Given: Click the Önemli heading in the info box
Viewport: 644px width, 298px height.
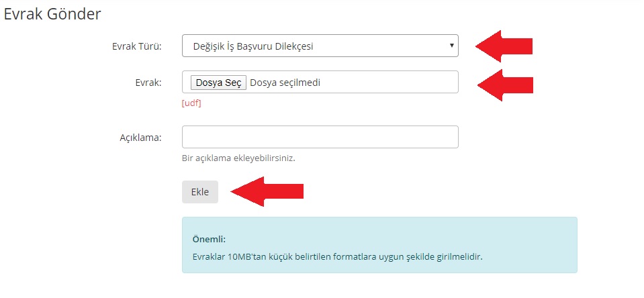Looking at the screenshot, I should coord(209,239).
